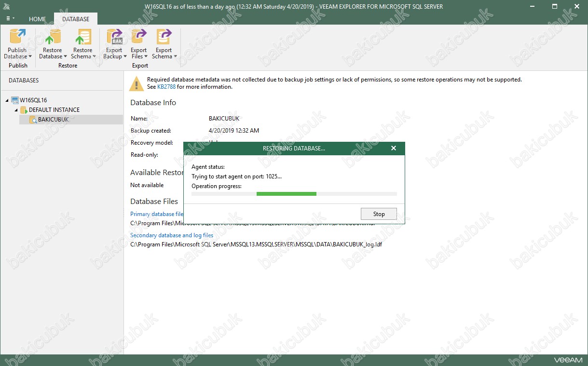588x366 pixels.
Task: Collapse the DEFAULT INSTANCE node
Action: 16,110
